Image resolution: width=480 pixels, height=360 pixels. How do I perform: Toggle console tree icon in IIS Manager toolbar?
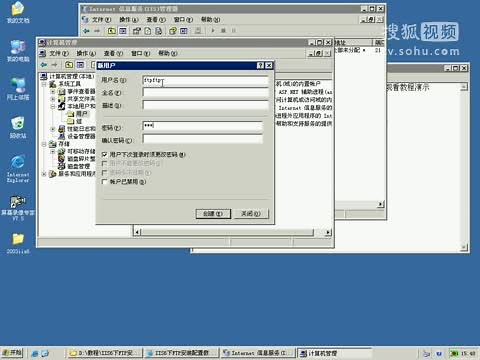click(123, 31)
